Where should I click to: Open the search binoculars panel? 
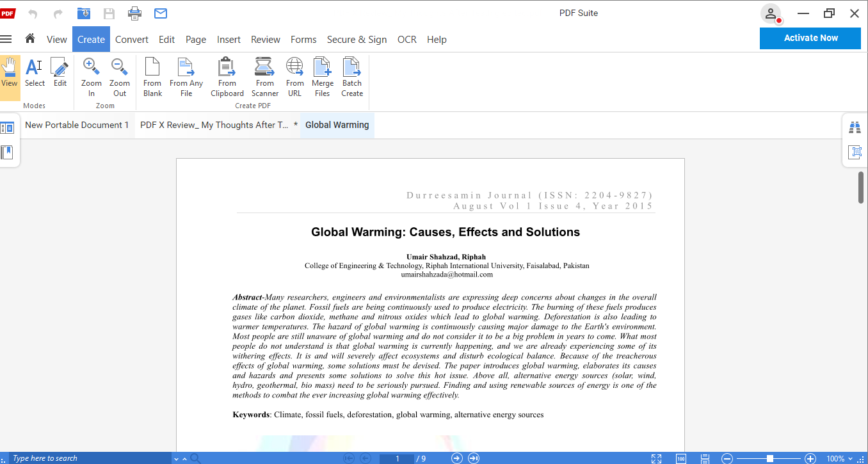[x=855, y=127]
